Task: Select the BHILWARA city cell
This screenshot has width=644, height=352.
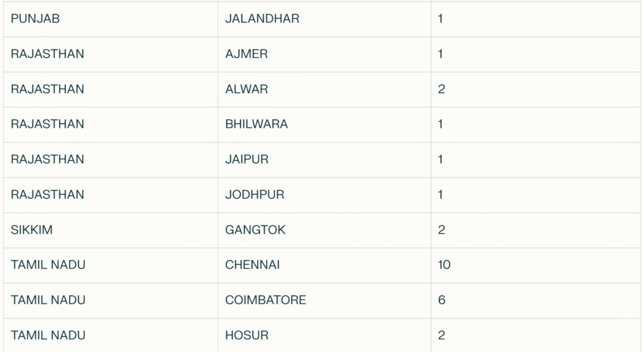Action: (324, 125)
